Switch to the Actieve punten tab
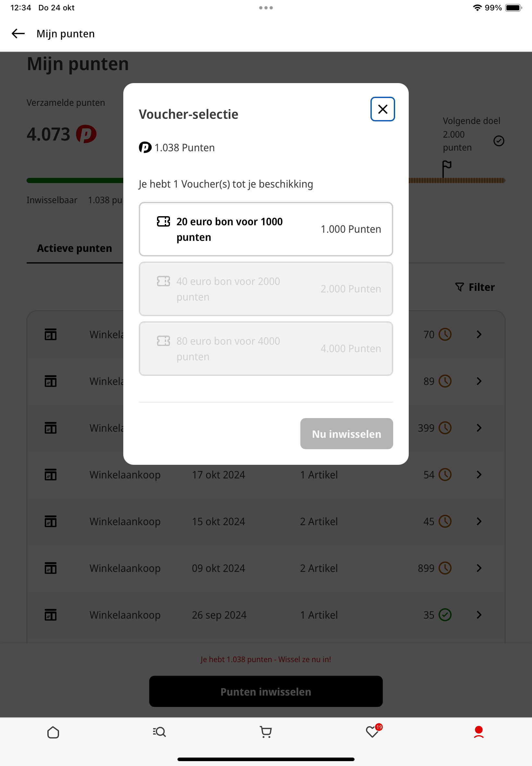The image size is (532, 766). pyautogui.click(x=74, y=248)
